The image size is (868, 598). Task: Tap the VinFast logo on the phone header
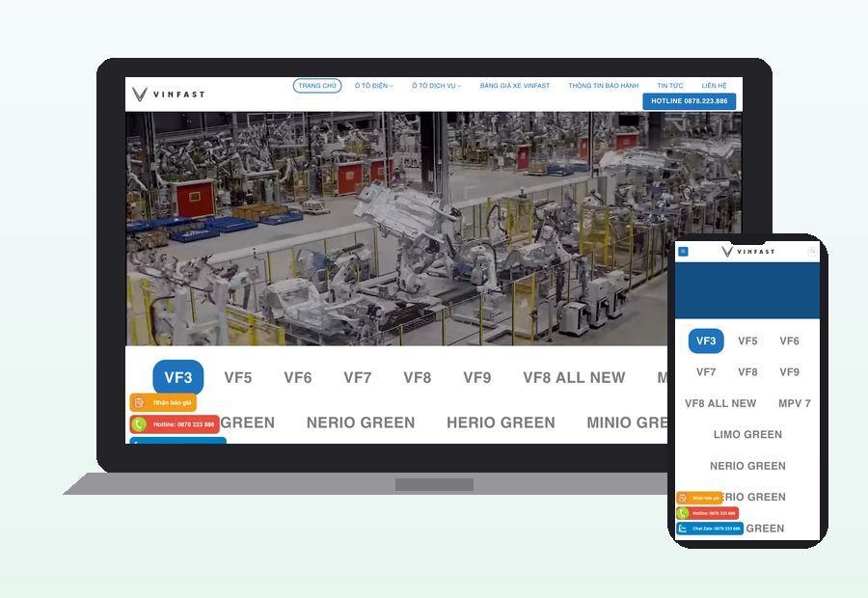pyautogui.click(x=747, y=252)
